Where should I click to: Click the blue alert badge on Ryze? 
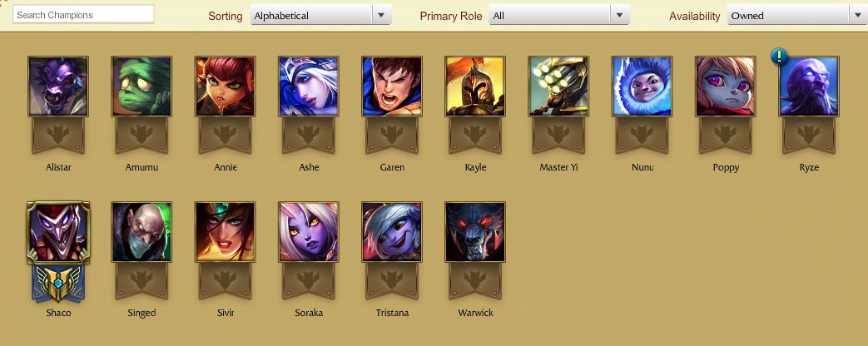tap(780, 56)
